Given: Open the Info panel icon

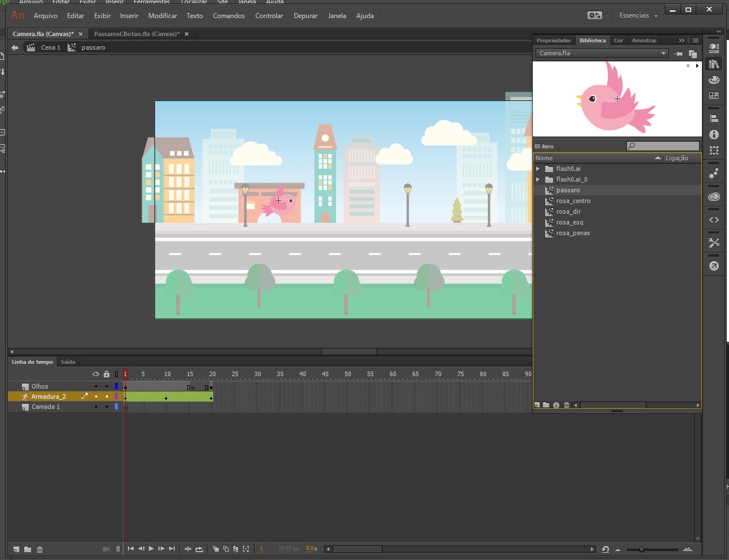Looking at the screenshot, I should (714, 134).
